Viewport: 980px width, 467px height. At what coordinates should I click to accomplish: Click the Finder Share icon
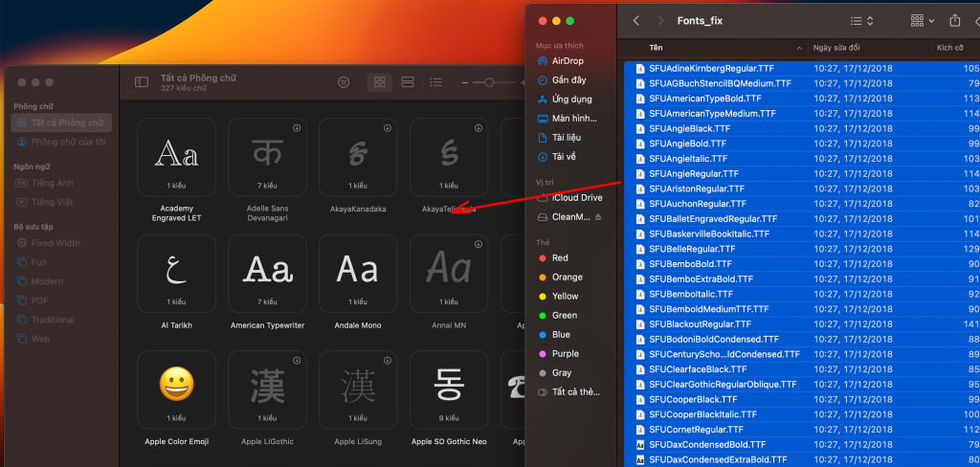(955, 20)
